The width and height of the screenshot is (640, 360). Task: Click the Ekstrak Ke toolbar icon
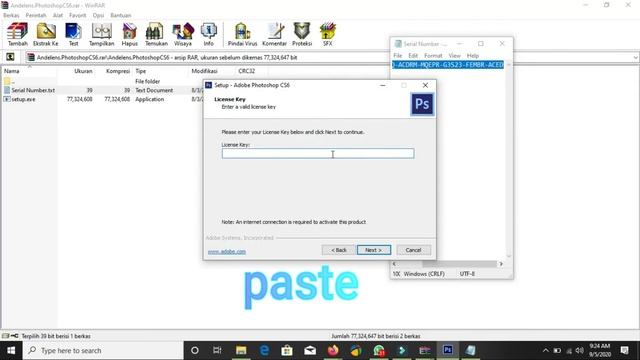coord(46,34)
